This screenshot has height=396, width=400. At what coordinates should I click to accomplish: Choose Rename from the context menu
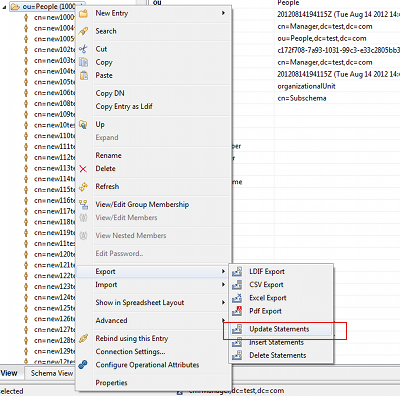click(x=108, y=156)
